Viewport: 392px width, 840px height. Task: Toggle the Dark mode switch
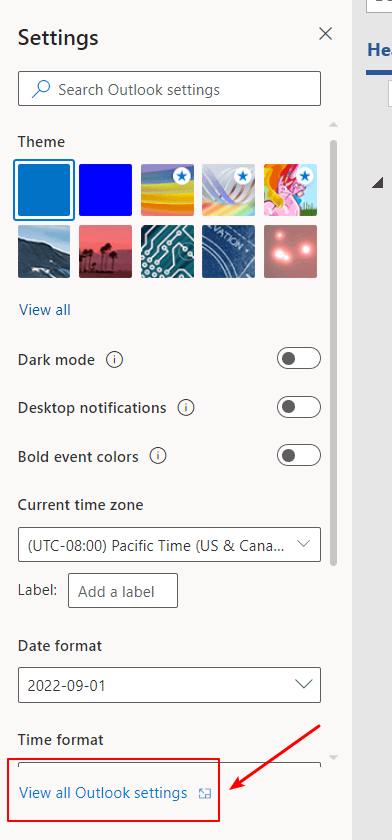click(299, 358)
